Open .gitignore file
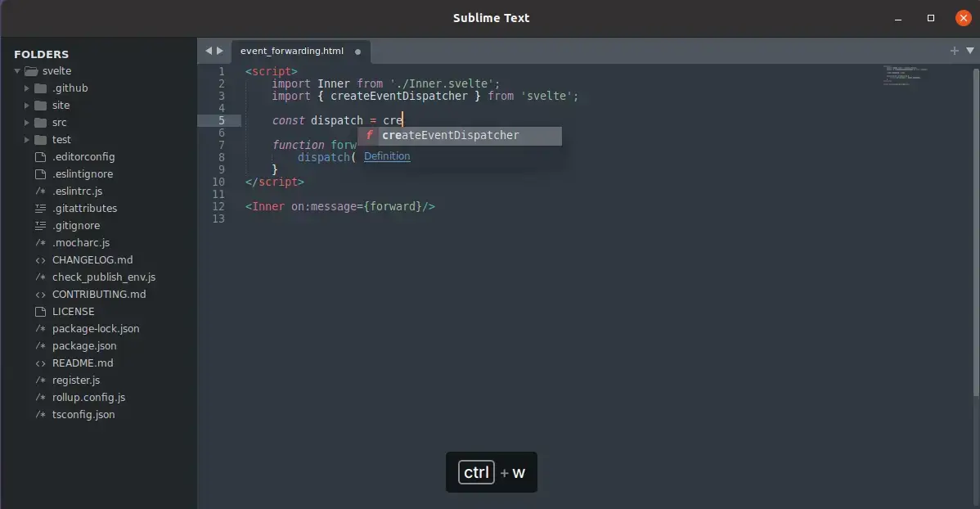This screenshot has width=980, height=509. (x=76, y=226)
